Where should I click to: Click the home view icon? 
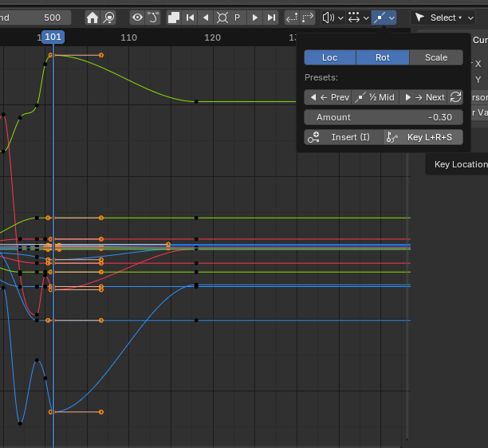(92, 18)
